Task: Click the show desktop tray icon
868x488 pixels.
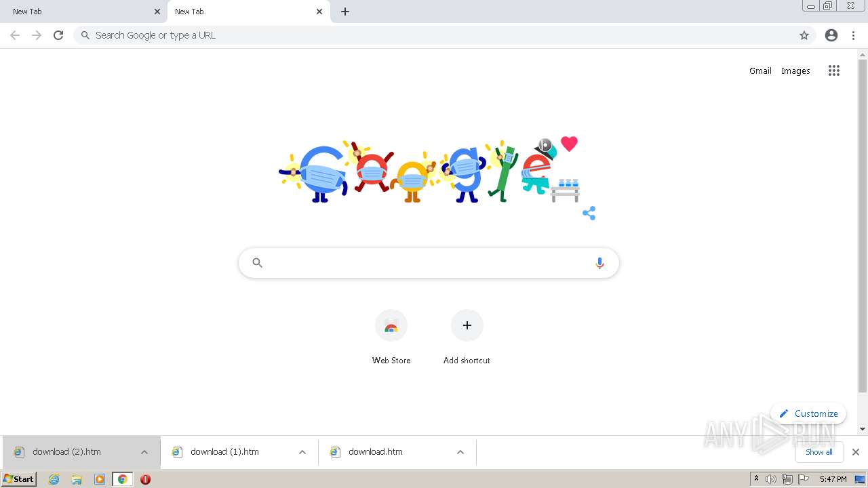Action: click(860, 479)
